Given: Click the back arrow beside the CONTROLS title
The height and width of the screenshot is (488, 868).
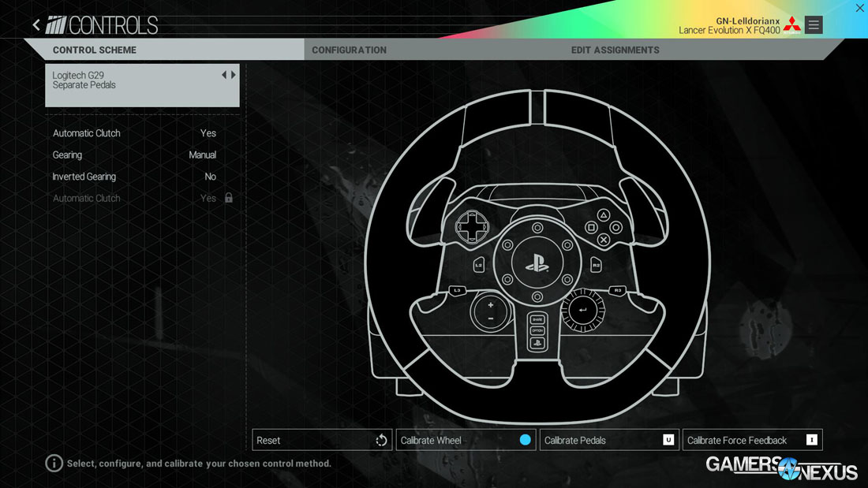Looking at the screenshot, I should tap(36, 24).
